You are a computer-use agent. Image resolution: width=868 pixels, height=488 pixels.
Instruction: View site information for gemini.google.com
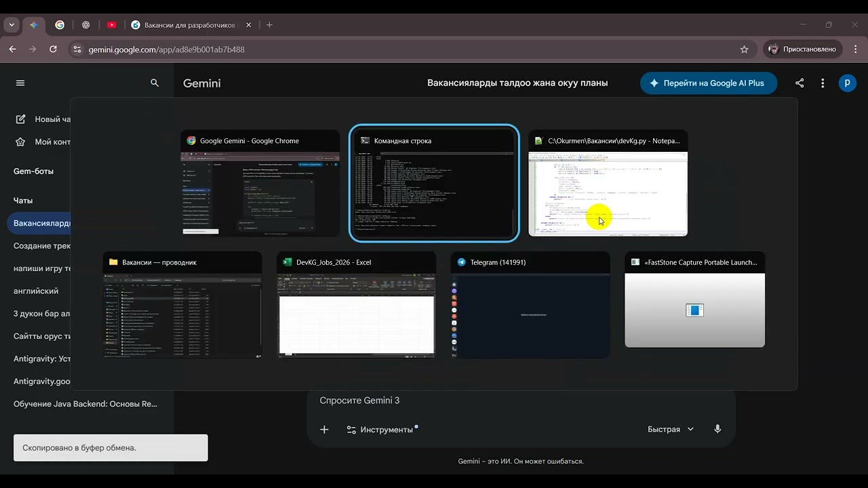77,49
